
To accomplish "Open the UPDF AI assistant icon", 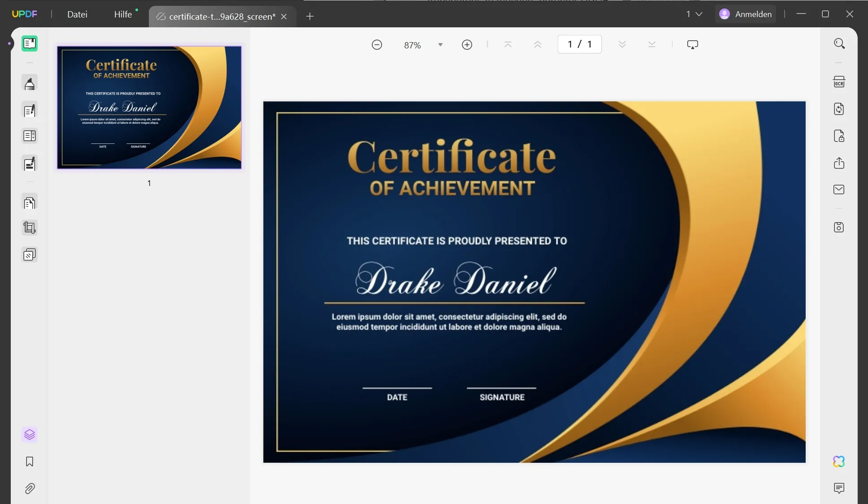I will [839, 461].
